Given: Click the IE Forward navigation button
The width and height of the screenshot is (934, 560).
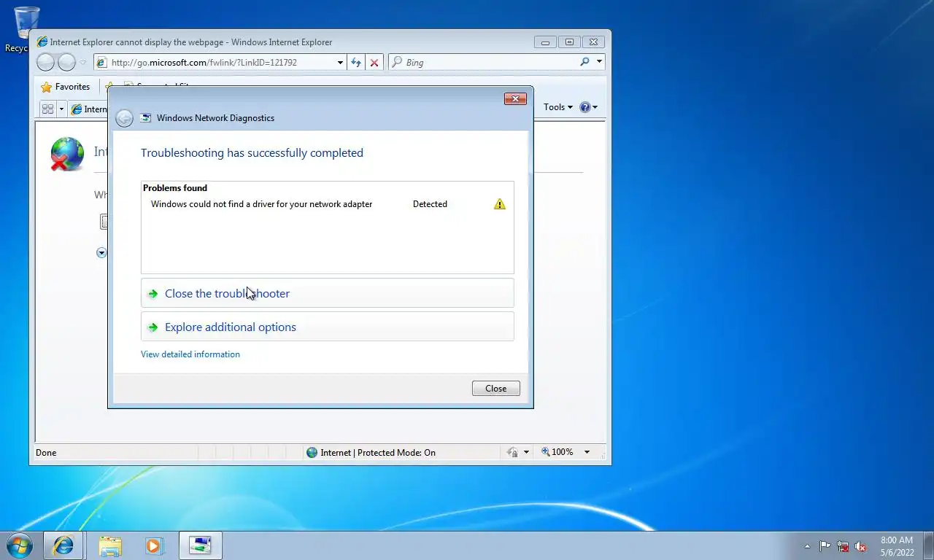Looking at the screenshot, I should tap(66, 63).
